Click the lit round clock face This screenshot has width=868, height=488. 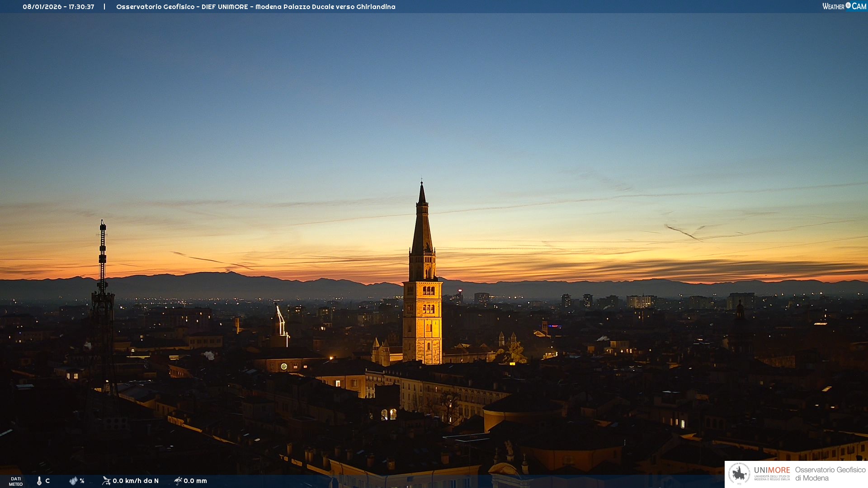click(284, 366)
